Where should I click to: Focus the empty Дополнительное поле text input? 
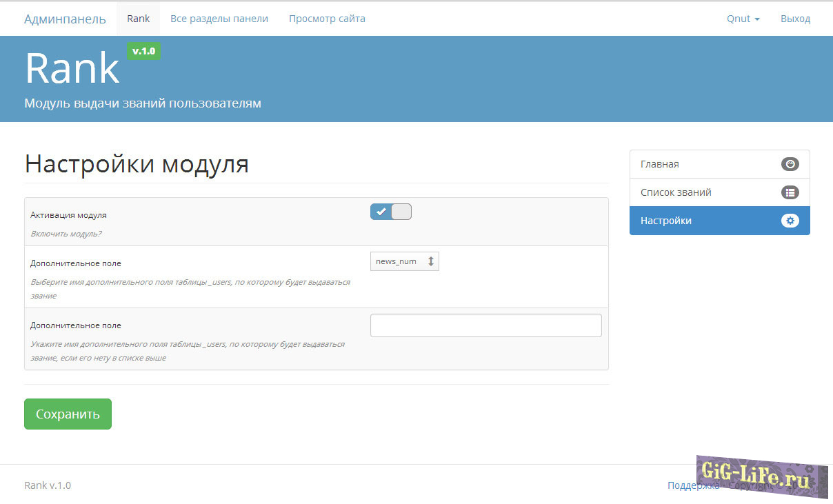tap(485, 325)
